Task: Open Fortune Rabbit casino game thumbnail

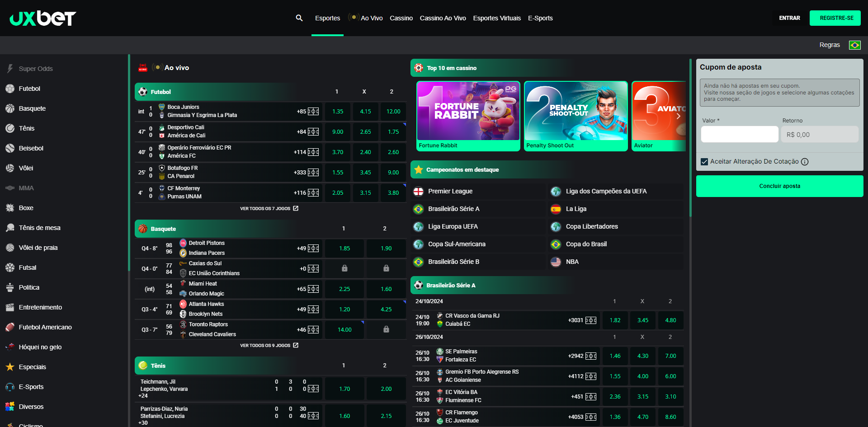Action: point(468,116)
